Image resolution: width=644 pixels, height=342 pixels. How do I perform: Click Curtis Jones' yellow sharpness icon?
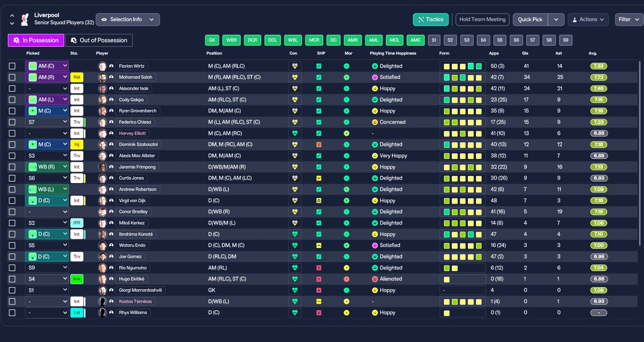(x=318, y=178)
